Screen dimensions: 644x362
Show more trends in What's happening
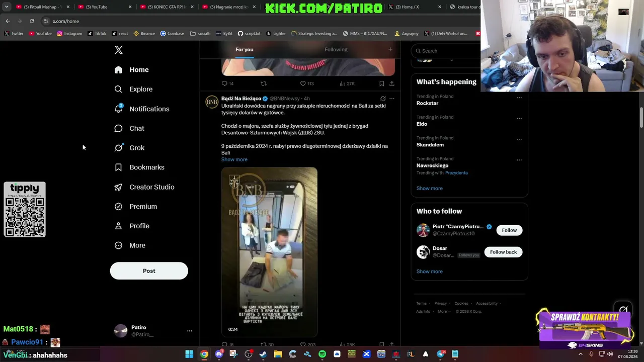(x=430, y=188)
